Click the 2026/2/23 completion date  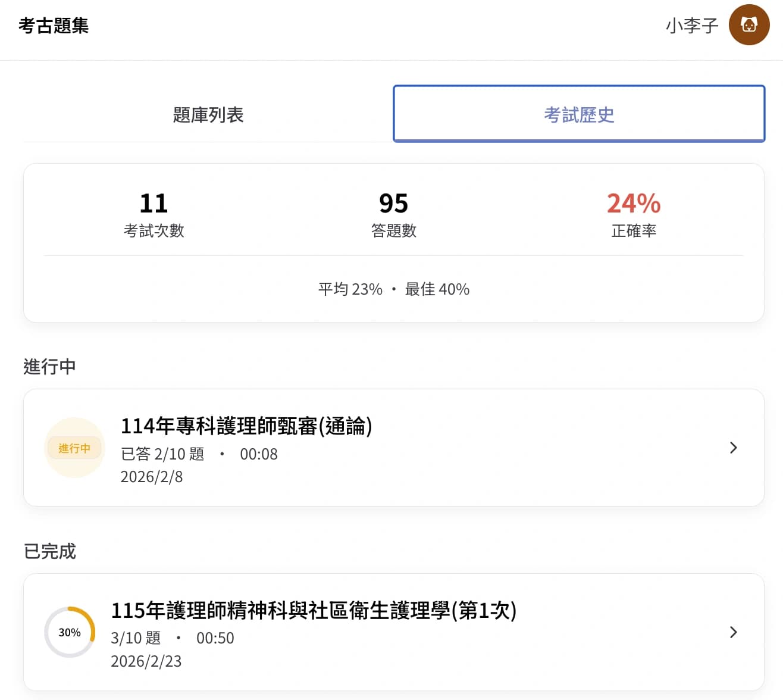tap(146, 661)
